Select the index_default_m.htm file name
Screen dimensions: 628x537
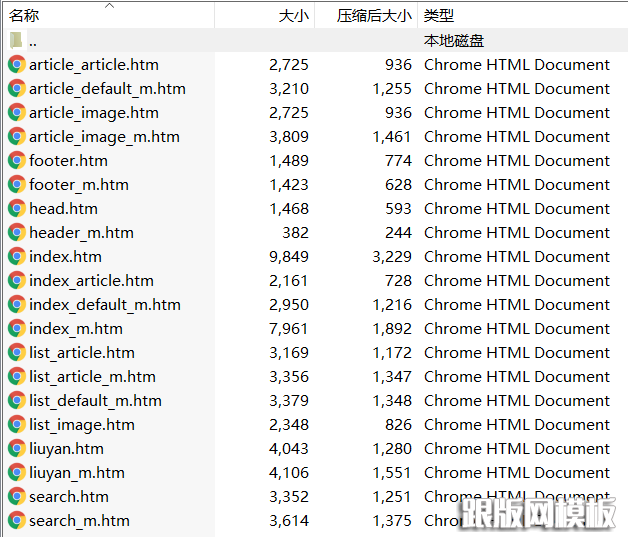[105, 305]
